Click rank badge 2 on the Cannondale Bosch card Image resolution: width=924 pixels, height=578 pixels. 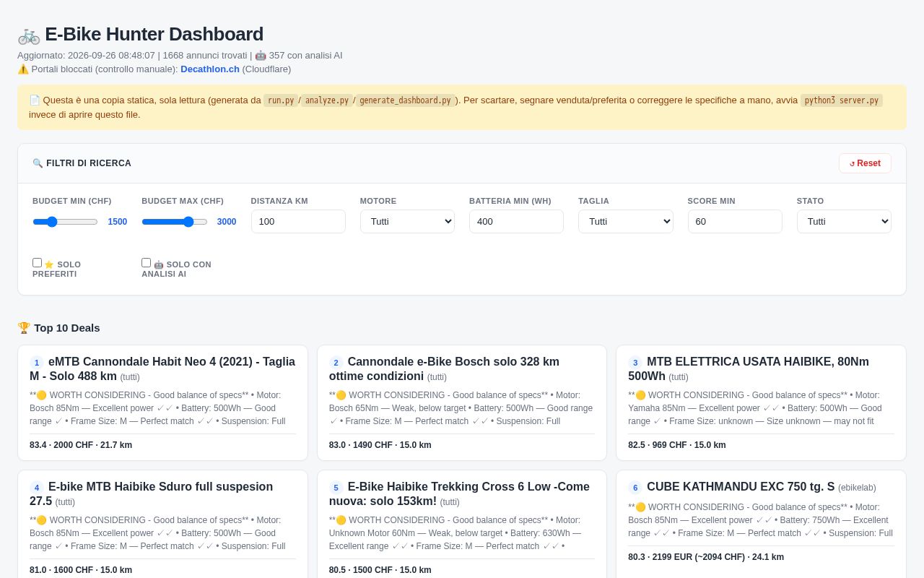[x=336, y=363]
